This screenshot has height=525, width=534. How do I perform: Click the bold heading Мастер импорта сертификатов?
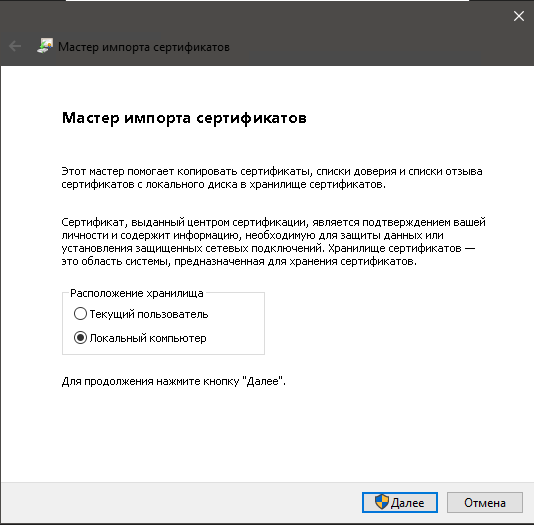click(184, 118)
